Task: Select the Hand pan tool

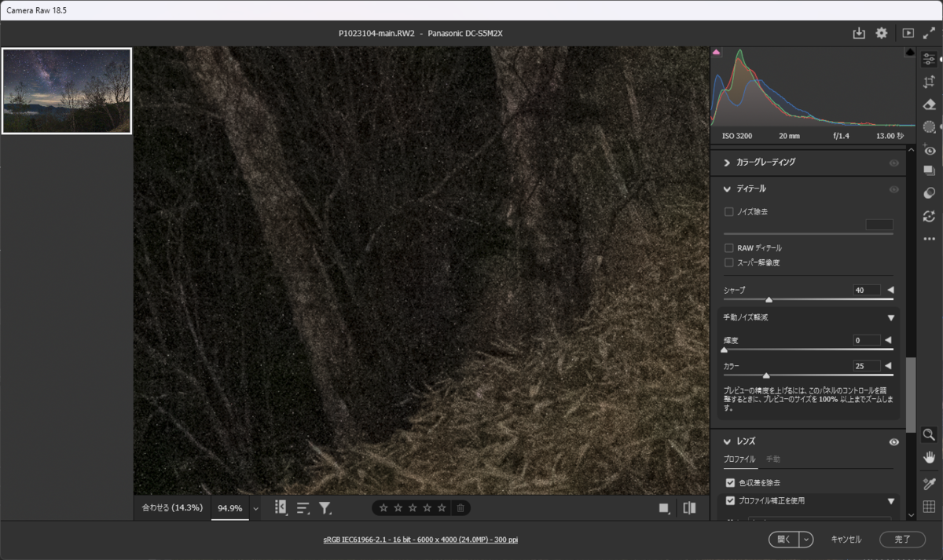Action: (x=929, y=457)
